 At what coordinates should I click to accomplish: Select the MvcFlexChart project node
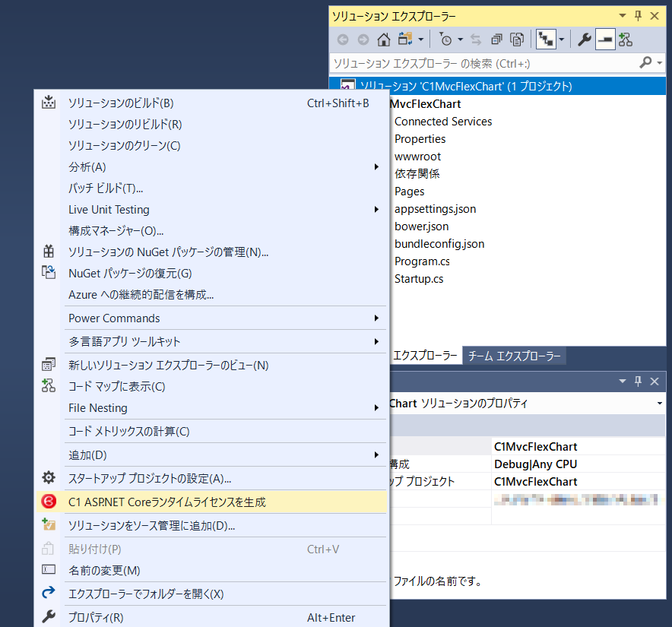tap(425, 104)
